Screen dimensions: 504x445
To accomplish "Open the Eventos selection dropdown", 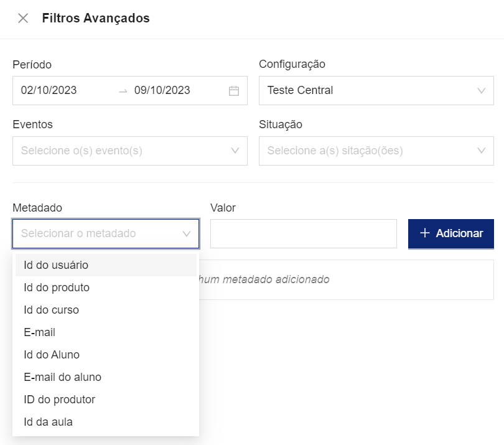I will point(129,151).
